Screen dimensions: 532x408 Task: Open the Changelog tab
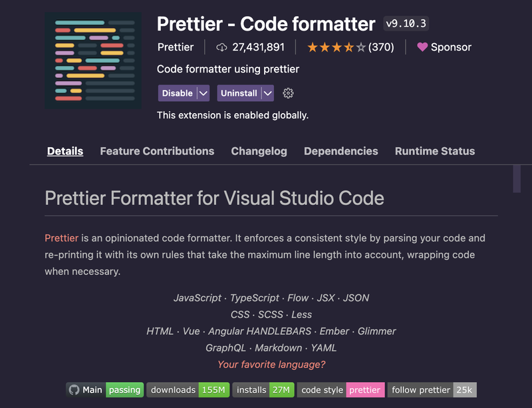[259, 151]
